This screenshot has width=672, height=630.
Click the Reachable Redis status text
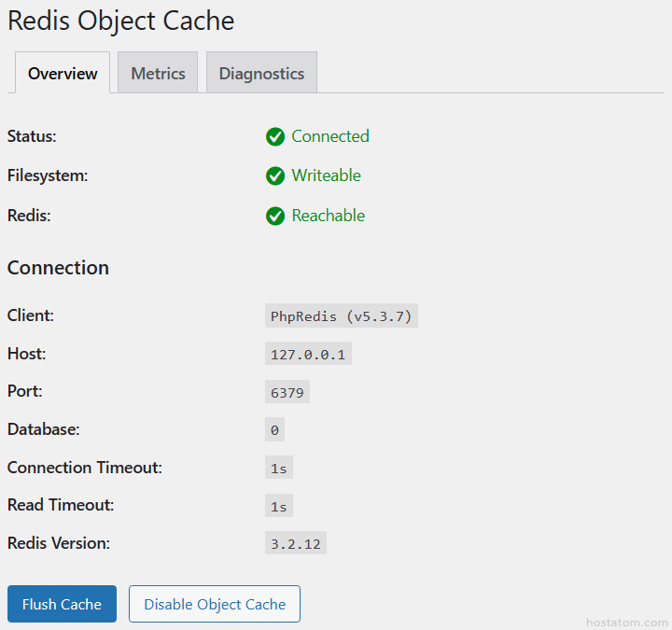[328, 216]
